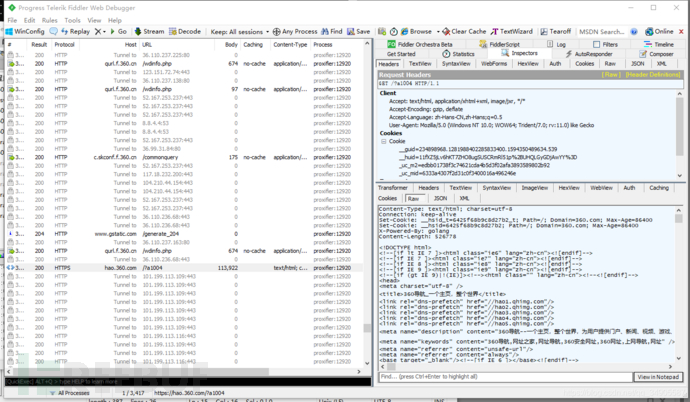The width and height of the screenshot is (690, 402).
Task: Open the Remove (X) sessions dropdown
Action: (100, 32)
